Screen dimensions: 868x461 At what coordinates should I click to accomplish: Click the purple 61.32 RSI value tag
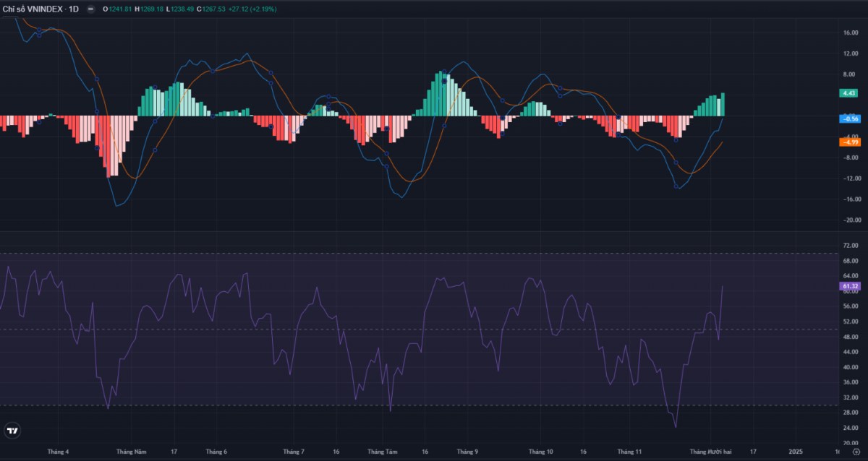(849, 286)
